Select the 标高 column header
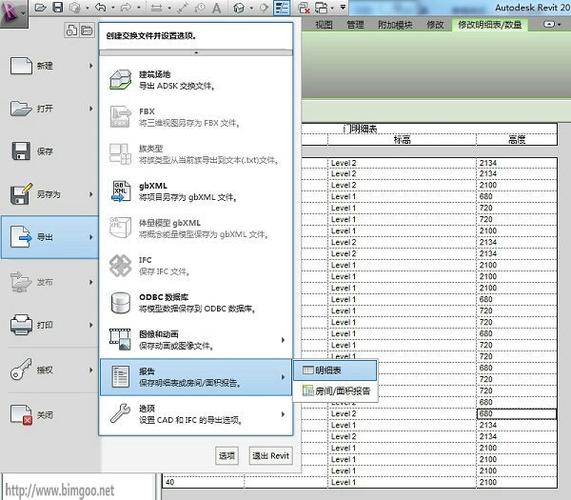This screenshot has height=500, width=571. click(x=402, y=140)
